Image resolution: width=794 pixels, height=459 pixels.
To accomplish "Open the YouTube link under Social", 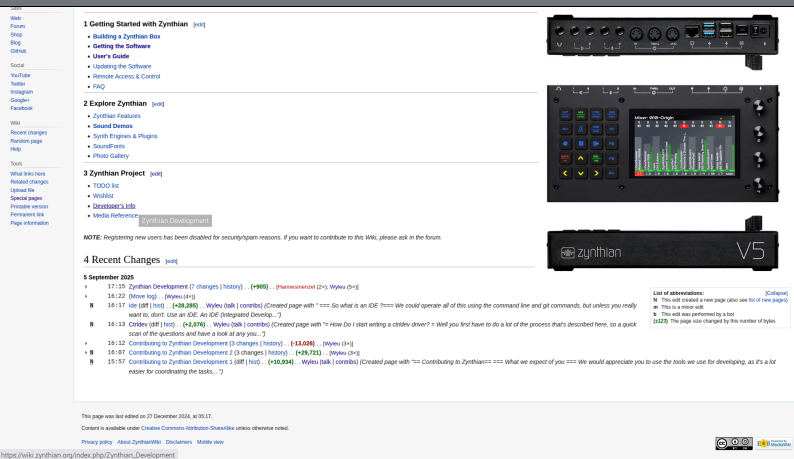I will [20, 75].
